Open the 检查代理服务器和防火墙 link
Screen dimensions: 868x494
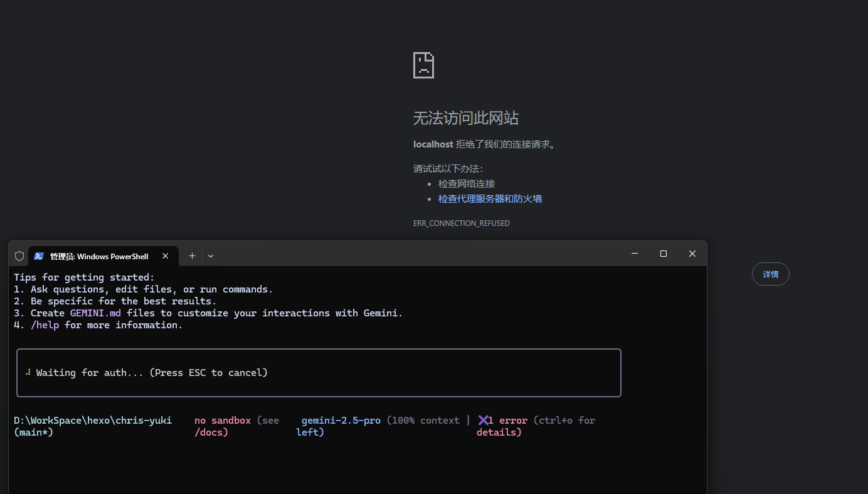click(x=490, y=198)
